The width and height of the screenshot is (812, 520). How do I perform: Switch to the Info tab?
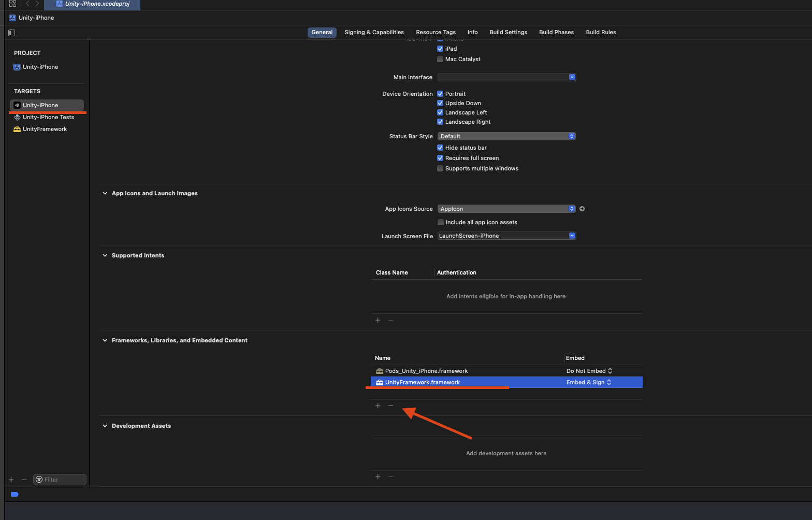click(x=473, y=32)
